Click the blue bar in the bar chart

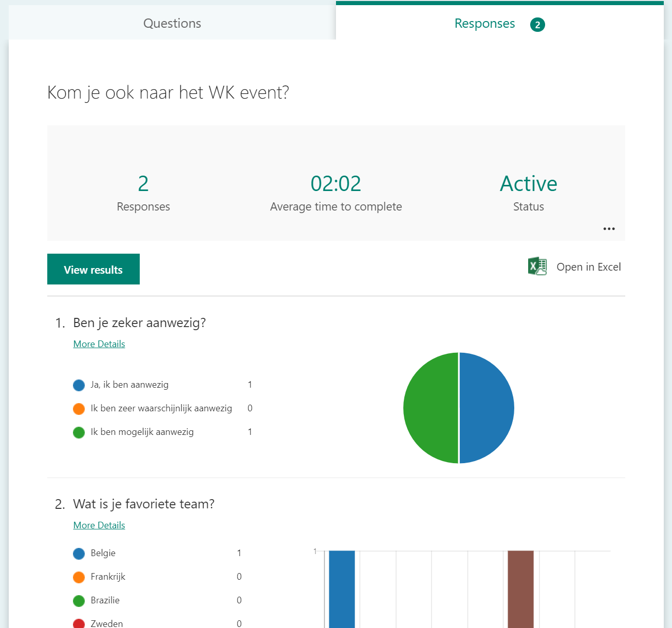pyautogui.click(x=342, y=589)
